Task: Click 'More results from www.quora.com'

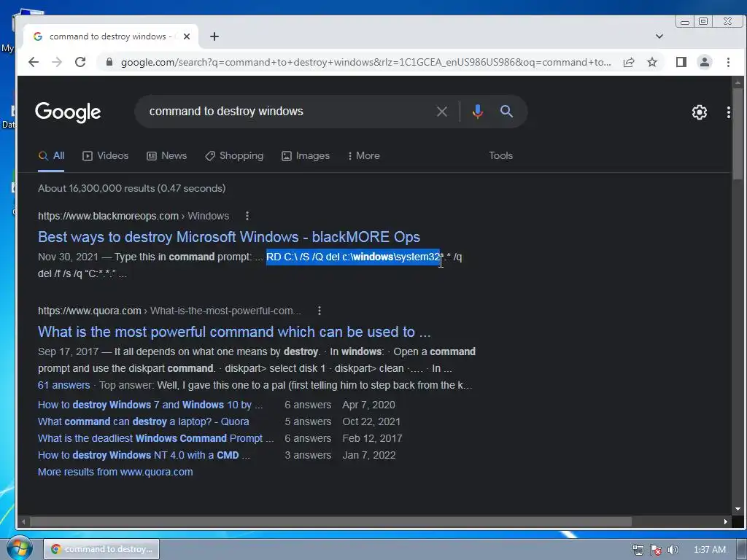Action: (x=115, y=472)
